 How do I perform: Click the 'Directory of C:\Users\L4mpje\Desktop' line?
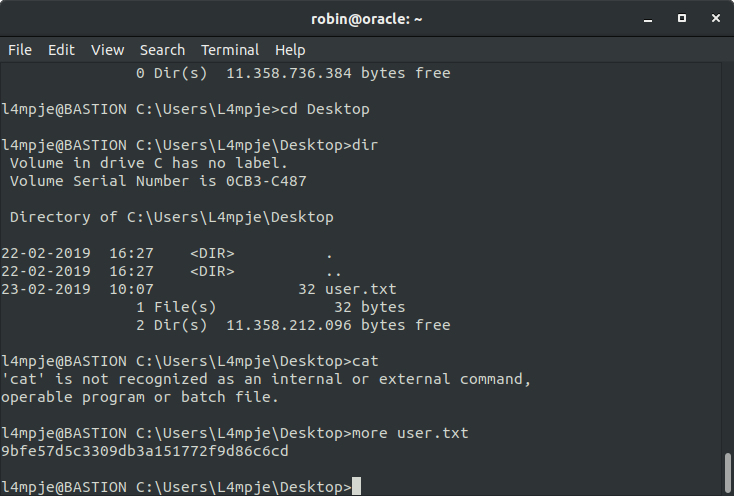[x=172, y=217]
